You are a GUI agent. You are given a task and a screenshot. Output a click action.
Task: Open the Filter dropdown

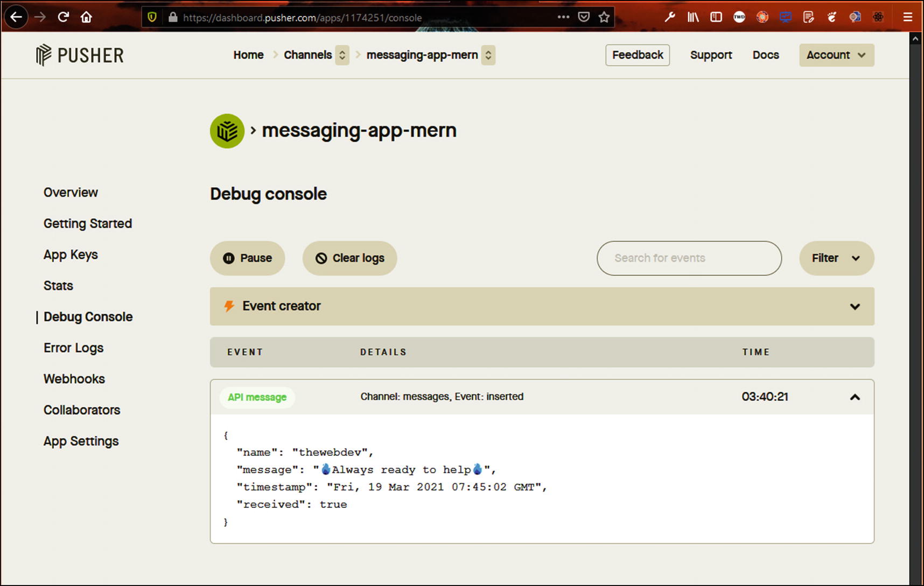pos(836,258)
